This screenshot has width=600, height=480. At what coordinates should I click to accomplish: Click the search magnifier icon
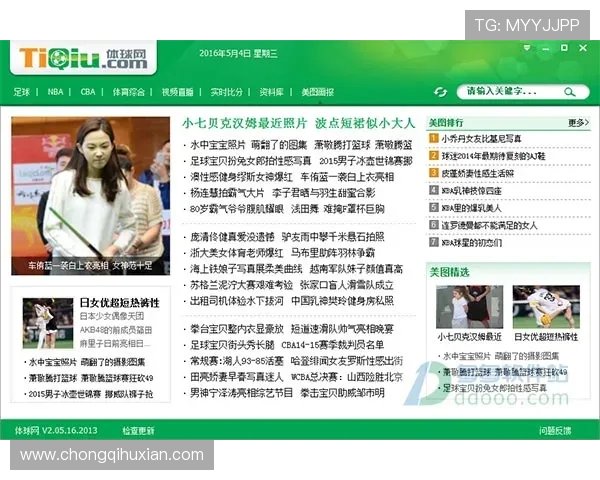(x=569, y=92)
